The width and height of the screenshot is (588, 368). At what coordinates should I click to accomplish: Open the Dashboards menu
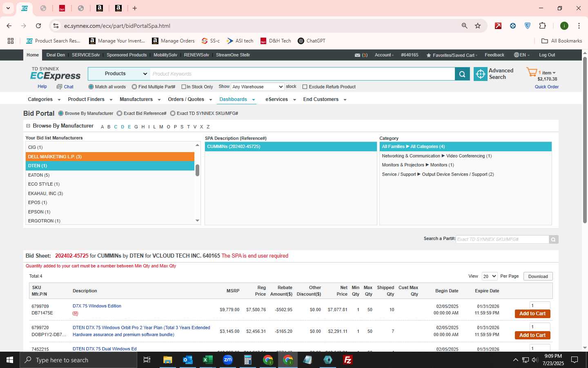tap(237, 99)
